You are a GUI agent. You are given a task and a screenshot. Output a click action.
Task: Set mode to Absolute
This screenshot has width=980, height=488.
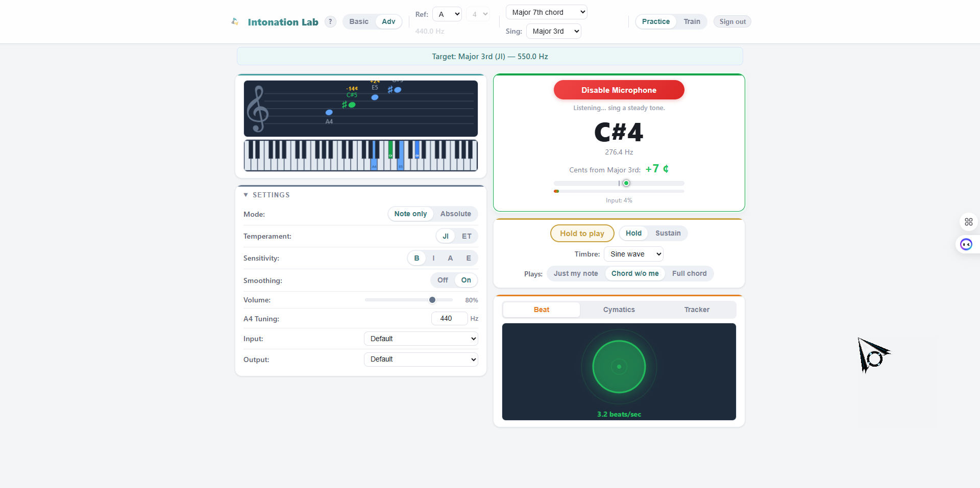pyautogui.click(x=455, y=214)
